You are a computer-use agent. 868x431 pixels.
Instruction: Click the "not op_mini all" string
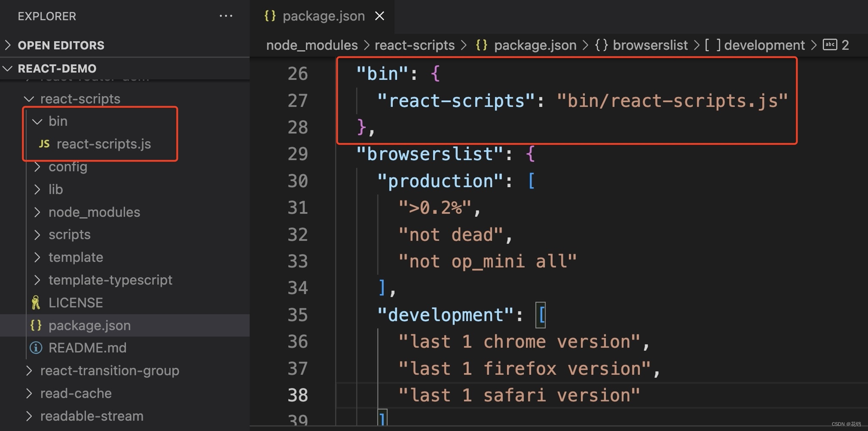pyautogui.click(x=488, y=261)
